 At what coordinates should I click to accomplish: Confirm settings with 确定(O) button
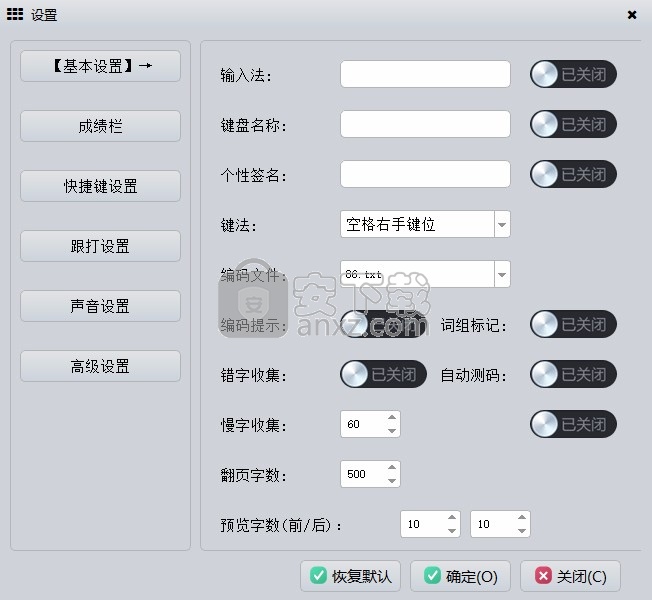[x=460, y=576]
